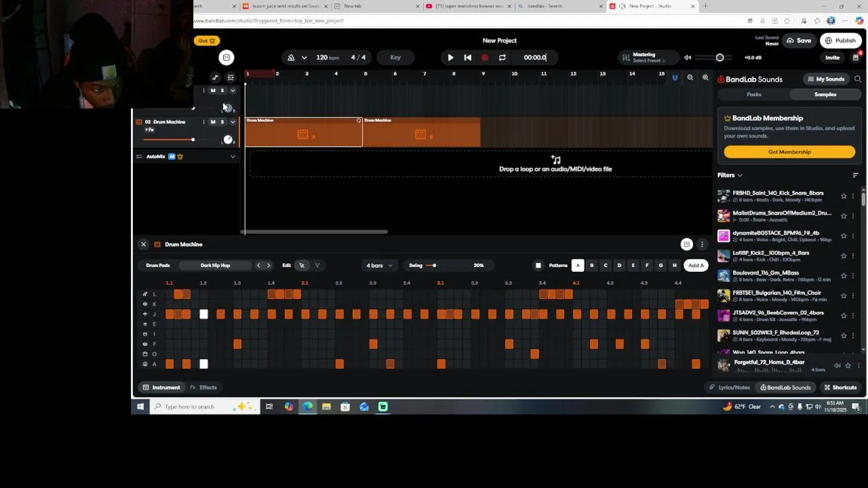Screen dimensions: 868x488
Task: Skip back to the project start
Action: (467, 58)
